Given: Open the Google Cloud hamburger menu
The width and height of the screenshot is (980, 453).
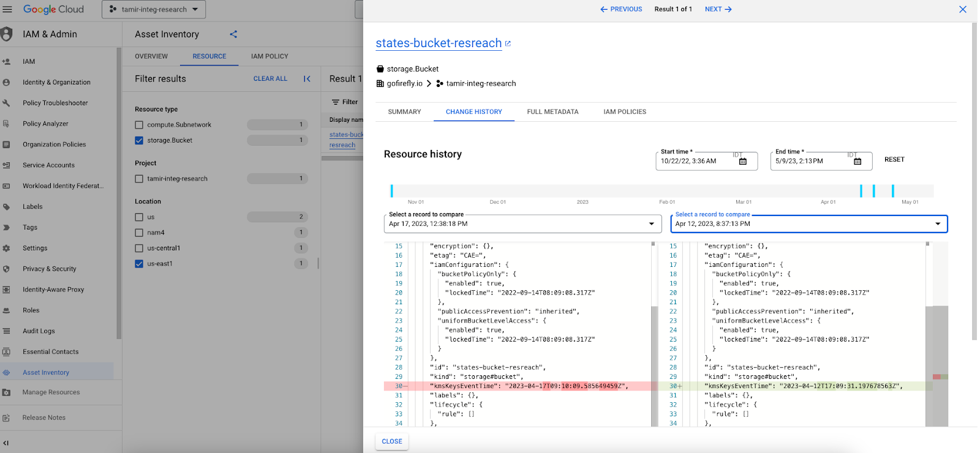Looking at the screenshot, I should [x=7, y=9].
